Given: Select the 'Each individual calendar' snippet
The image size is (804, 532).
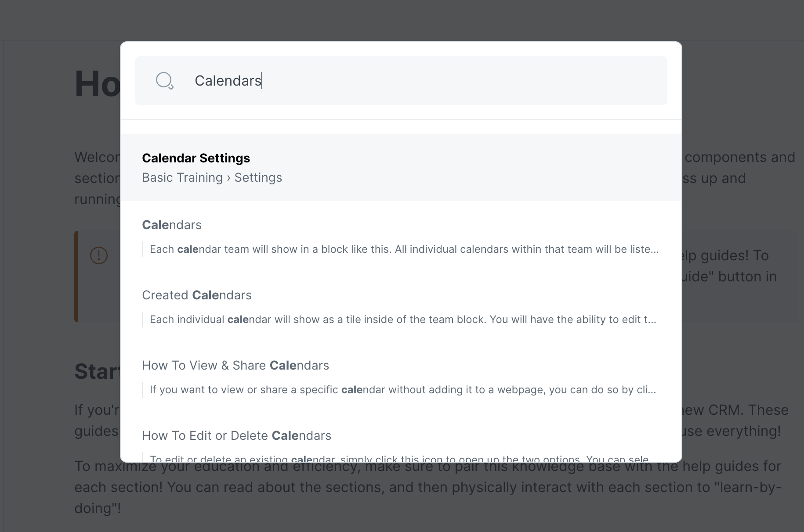Looking at the screenshot, I should (x=402, y=320).
